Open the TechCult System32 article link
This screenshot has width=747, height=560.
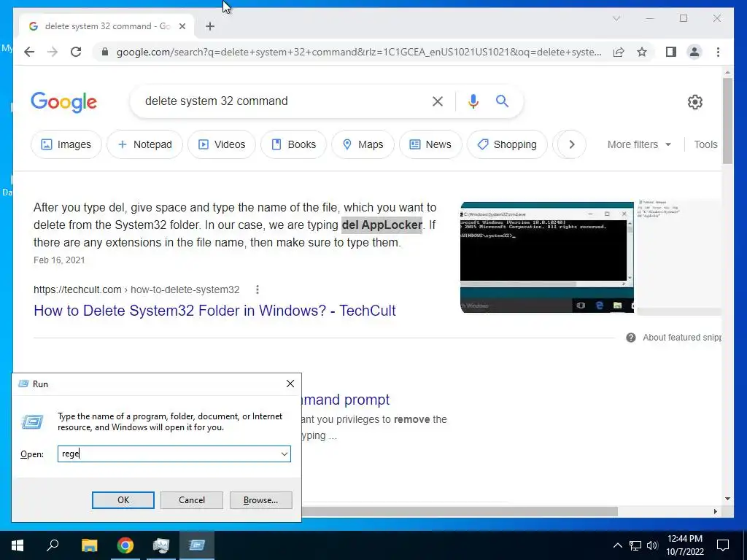(x=214, y=311)
